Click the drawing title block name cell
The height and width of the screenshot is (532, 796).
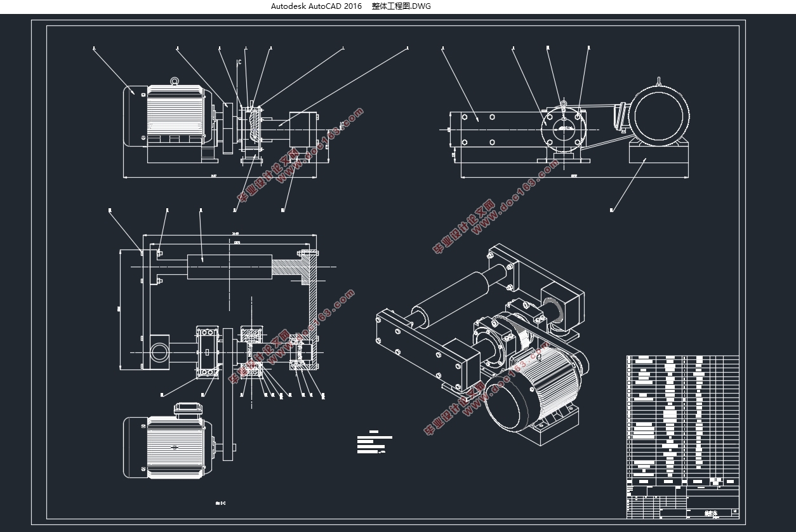710,512
